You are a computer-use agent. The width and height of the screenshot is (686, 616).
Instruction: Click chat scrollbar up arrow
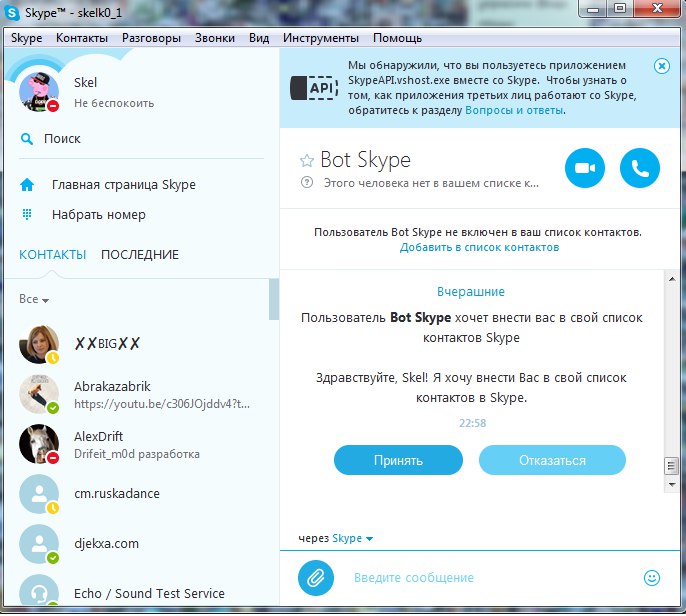[x=672, y=279]
